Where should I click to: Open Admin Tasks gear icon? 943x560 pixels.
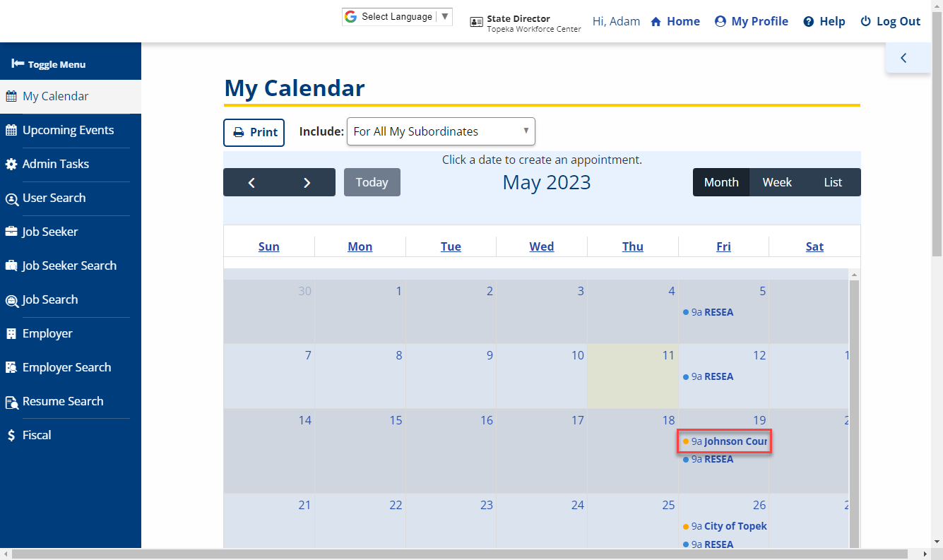pyautogui.click(x=11, y=164)
